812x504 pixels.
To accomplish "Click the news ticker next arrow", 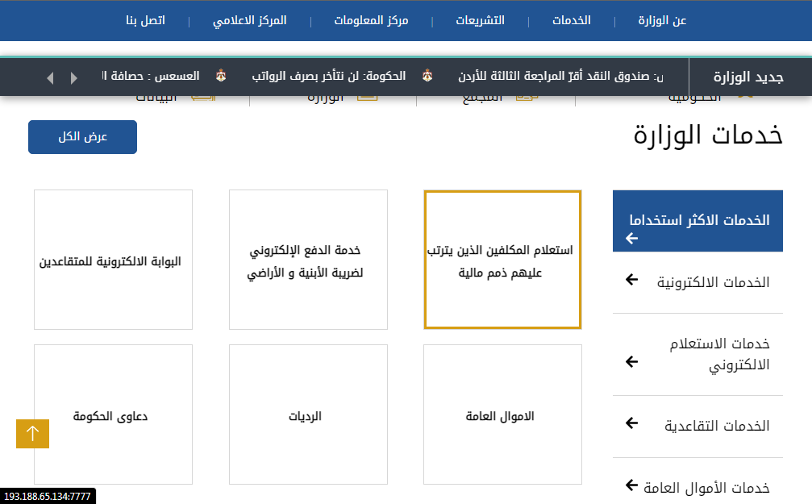I will point(74,78).
